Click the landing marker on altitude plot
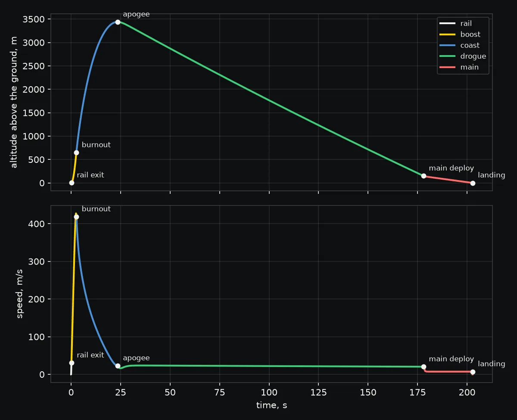This screenshot has height=420, width=517. pyautogui.click(x=473, y=183)
